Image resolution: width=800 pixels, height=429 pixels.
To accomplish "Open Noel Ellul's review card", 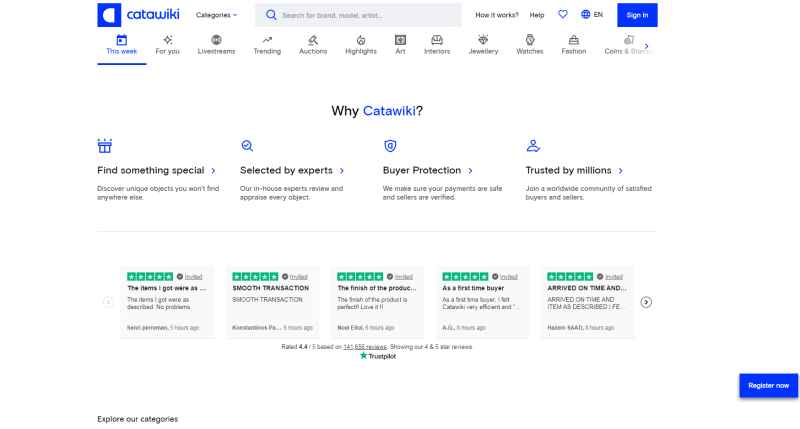I will click(378, 302).
